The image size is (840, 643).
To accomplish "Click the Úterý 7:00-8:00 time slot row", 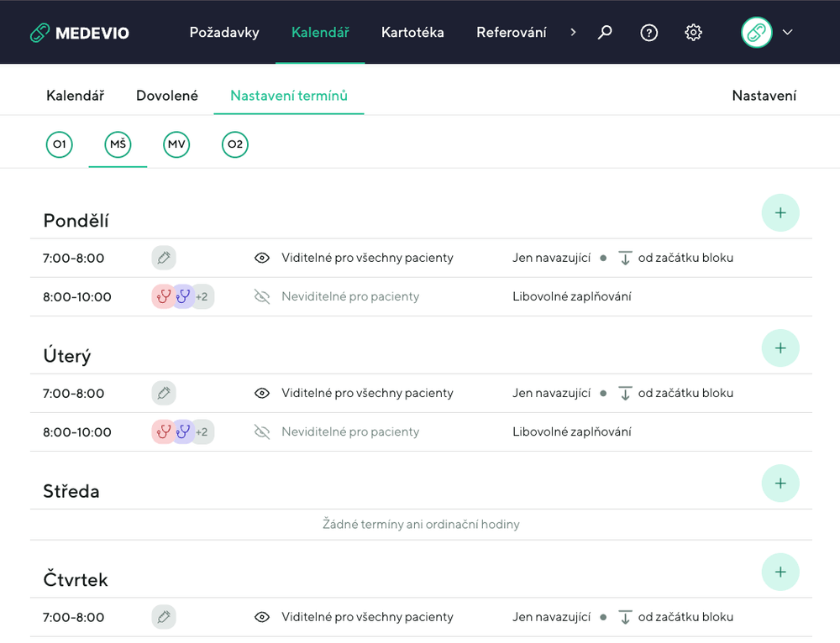I will (74, 393).
